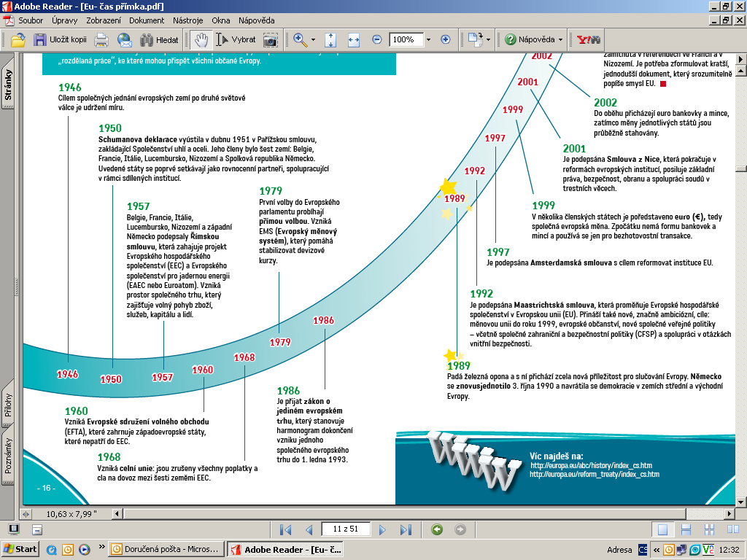Print the document with the printer icon
This screenshot has width=747, height=560.
click(101, 40)
